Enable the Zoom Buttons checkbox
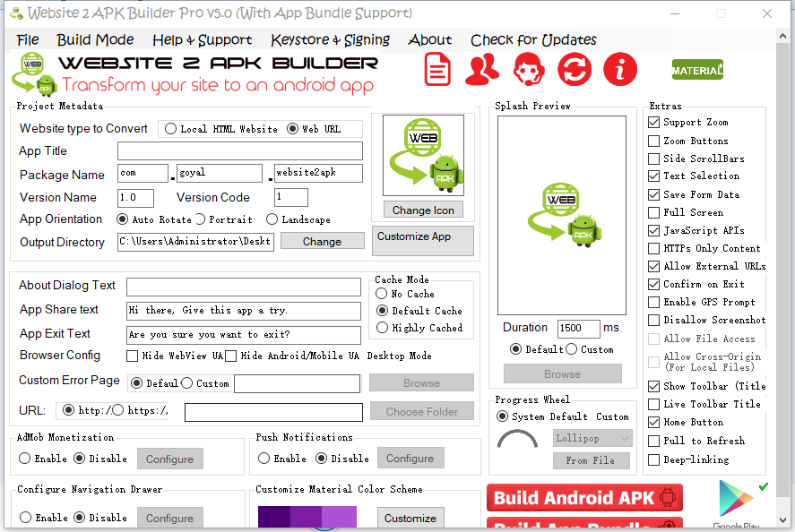The height and width of the screenshot is (532, 795). (654, 141)
